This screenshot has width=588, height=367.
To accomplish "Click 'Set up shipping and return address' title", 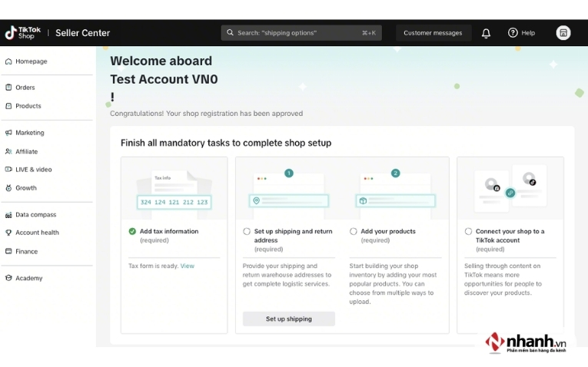I will (294, 236).
